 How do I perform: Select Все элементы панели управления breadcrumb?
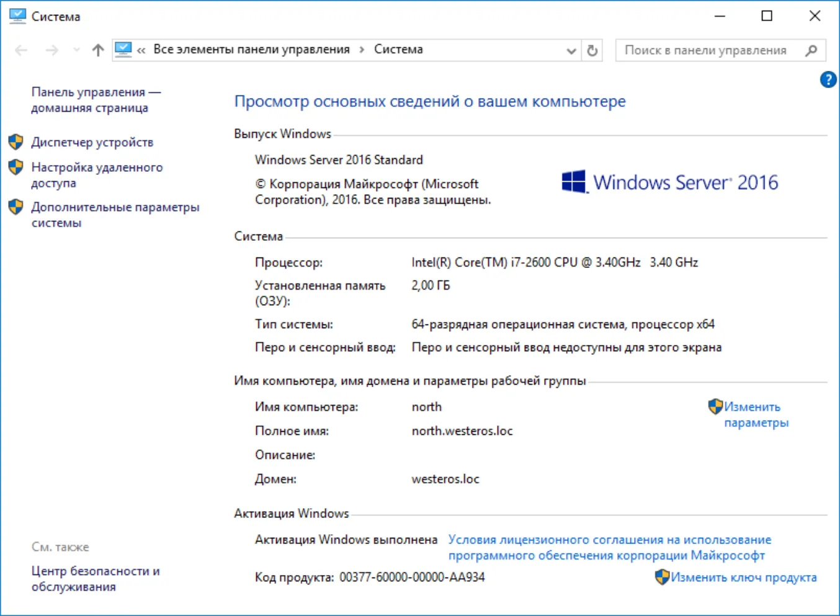252,50
